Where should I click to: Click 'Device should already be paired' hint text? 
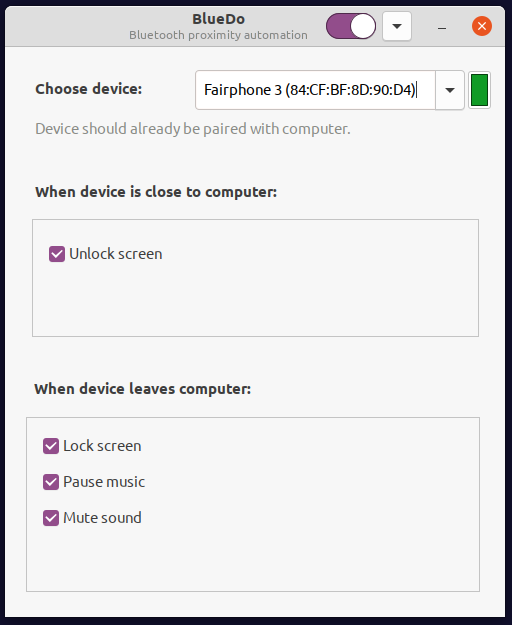[193, 129]
